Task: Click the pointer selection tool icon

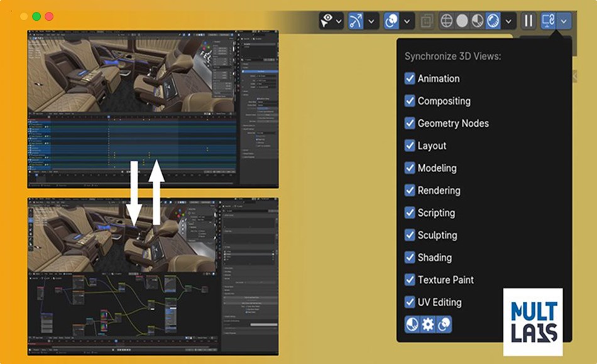Action: 328,19
